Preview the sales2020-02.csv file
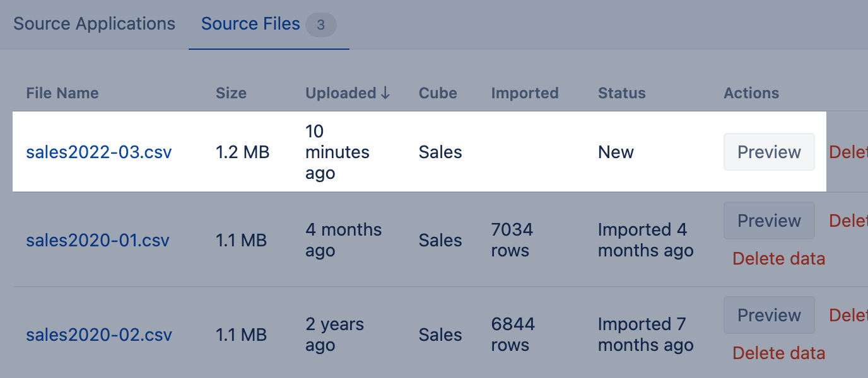Screen dimensions: 868x378 (x=769, y=314)
